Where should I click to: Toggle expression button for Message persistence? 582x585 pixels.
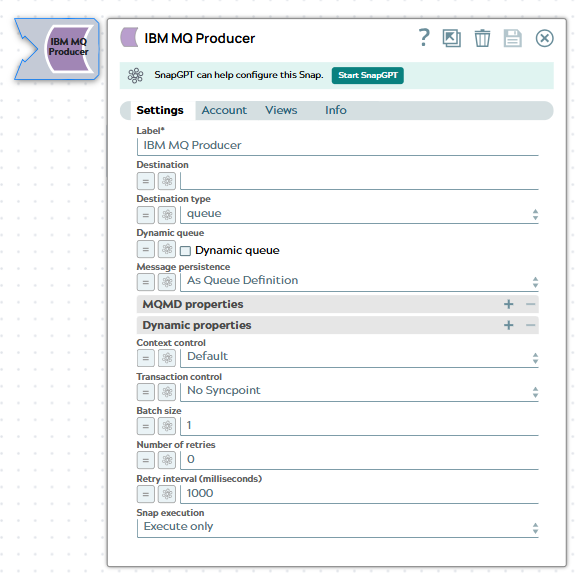[146, 282]
